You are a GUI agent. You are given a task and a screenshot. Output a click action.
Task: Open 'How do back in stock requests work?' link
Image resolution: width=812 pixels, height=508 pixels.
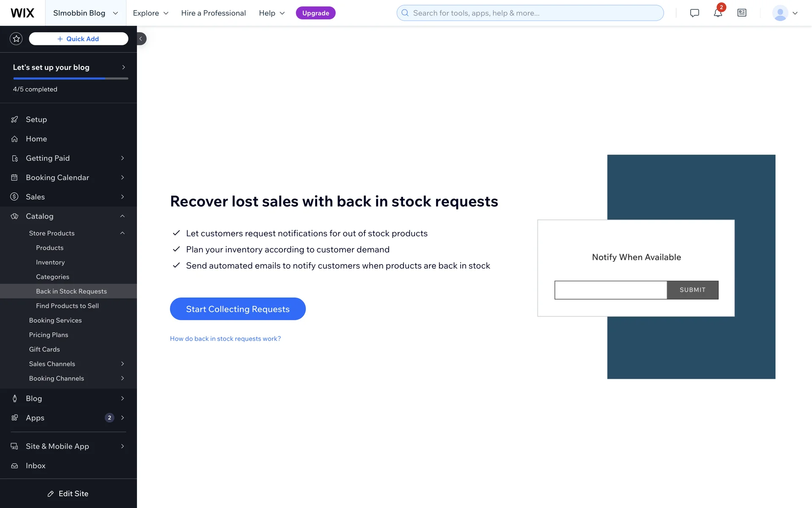(225, 339)
